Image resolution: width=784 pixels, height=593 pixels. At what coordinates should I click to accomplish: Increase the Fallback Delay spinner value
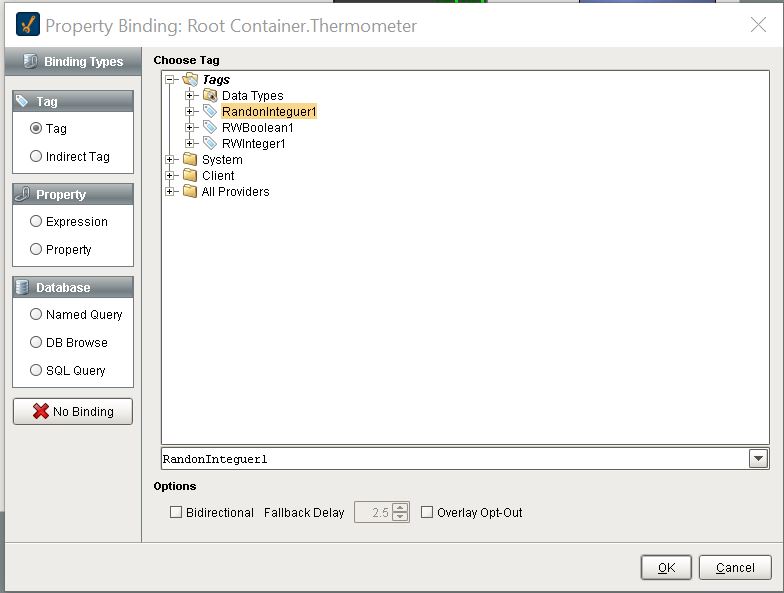pyautogui.click(x=401, y=508)
